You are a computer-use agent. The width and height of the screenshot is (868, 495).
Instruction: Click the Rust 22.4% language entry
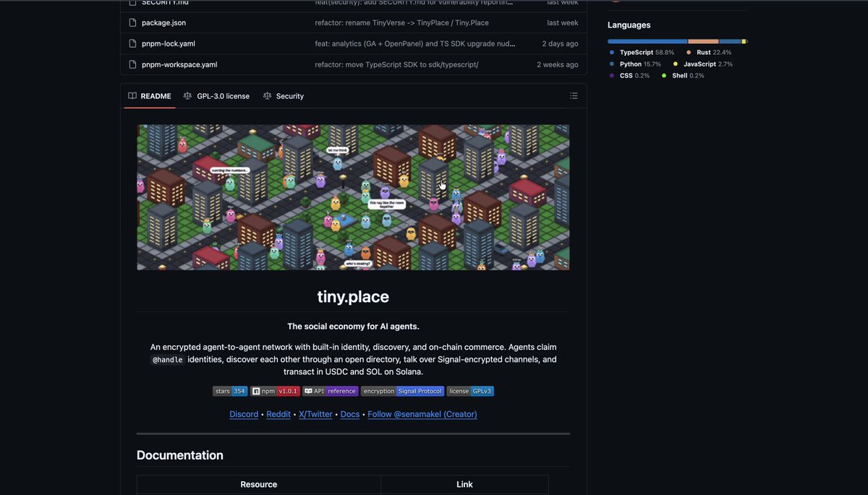[x=708, y=53]
